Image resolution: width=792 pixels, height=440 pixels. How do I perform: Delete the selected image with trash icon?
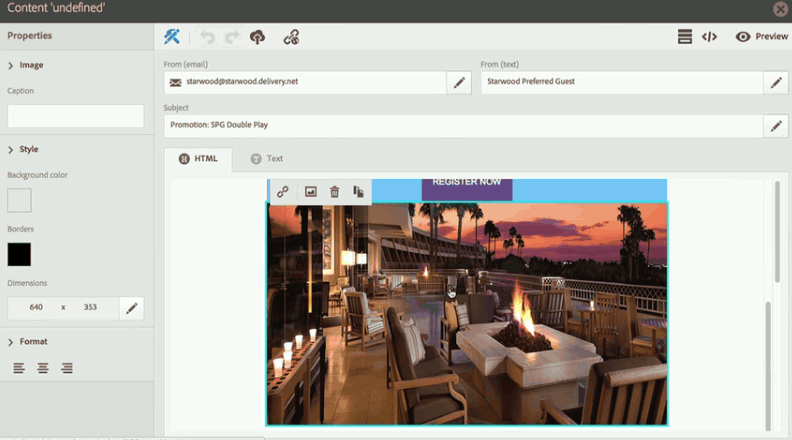[334, 192]
